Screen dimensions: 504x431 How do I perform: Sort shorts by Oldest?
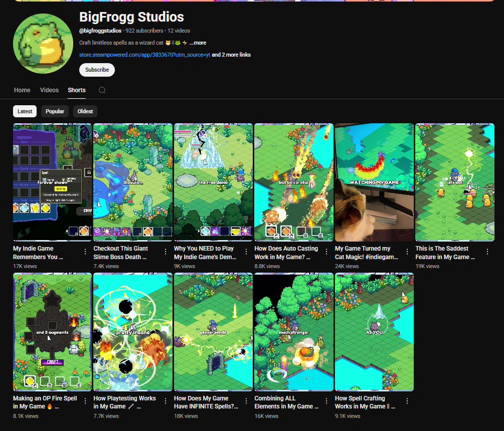pyautogui.click(x=85, y=111)
